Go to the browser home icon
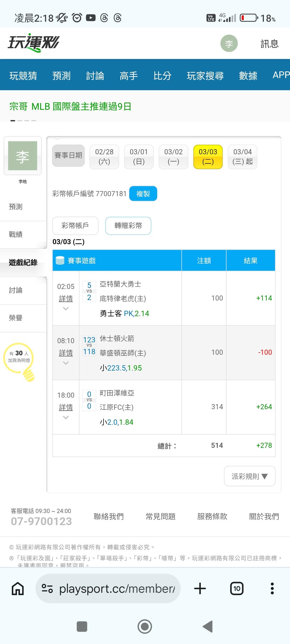Screen dimensions: 290x644 point(18,589)
